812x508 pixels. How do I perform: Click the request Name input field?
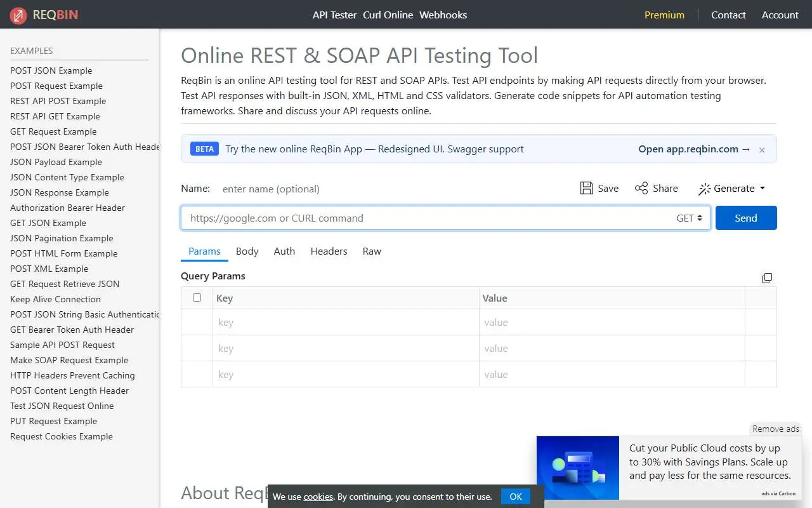(x=393, y=189)
